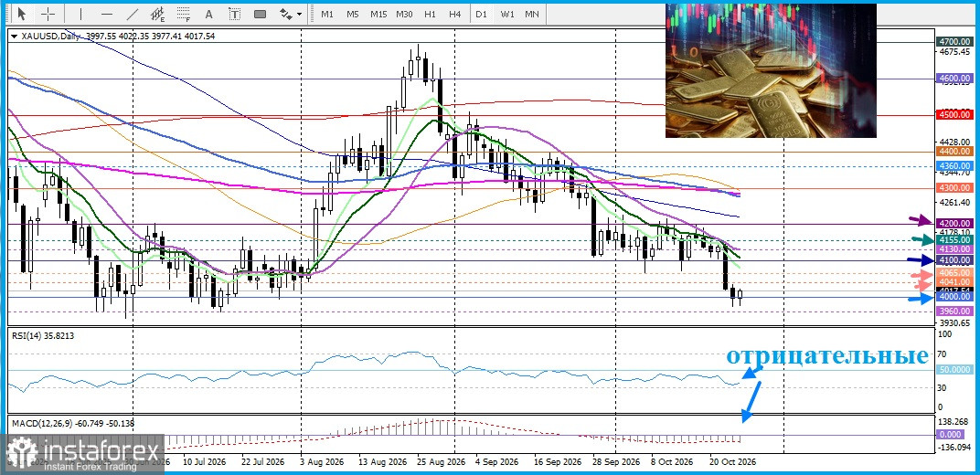
Task: Select the W1 weekly timeframe
Action: [x=506, y=14]
